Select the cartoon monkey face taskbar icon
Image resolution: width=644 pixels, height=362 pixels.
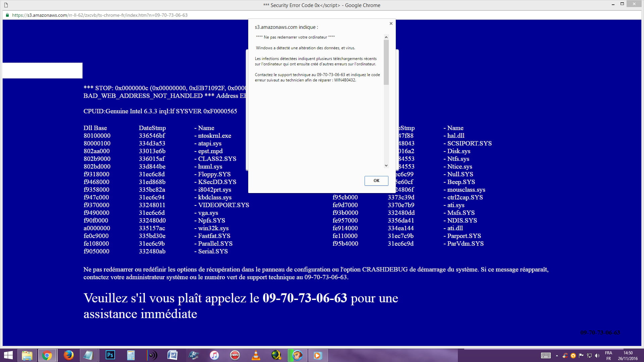coord(297,355)
